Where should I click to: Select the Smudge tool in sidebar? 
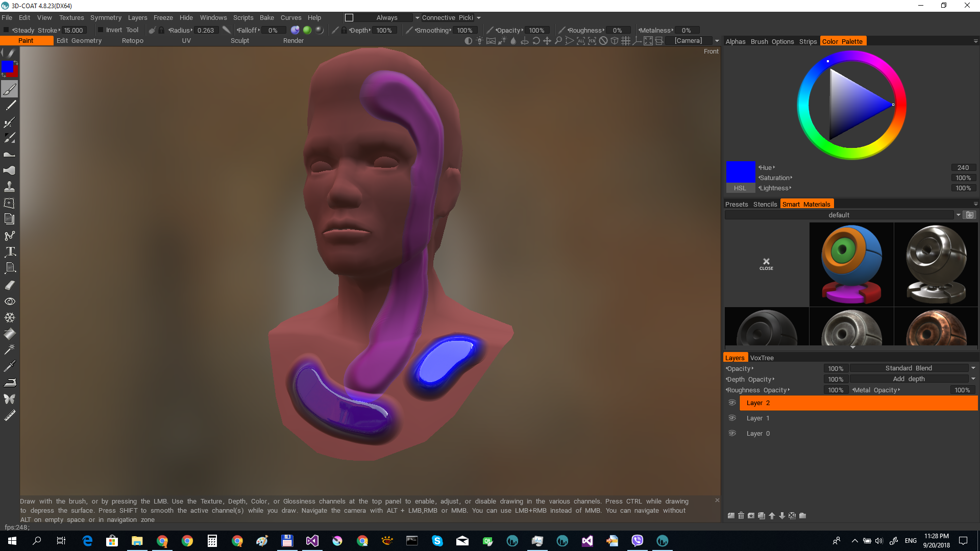point(9,170)
